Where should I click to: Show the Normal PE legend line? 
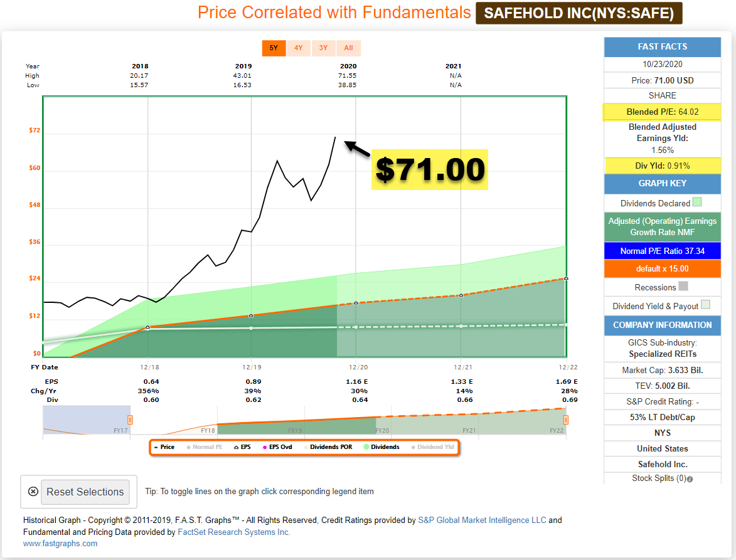[204, 447]
